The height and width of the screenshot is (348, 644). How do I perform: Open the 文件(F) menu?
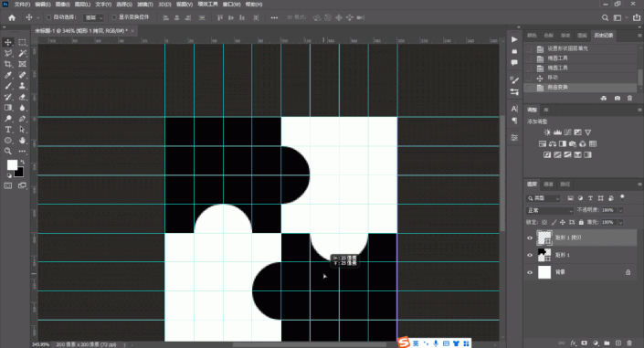click(x=22, y=5)
